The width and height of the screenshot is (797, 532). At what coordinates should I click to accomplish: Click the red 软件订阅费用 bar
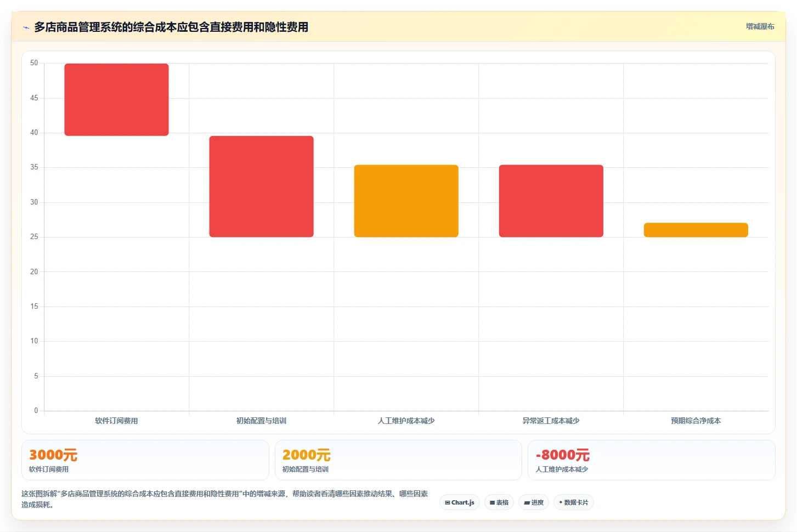pyautogui.click(x=116, y=100)
